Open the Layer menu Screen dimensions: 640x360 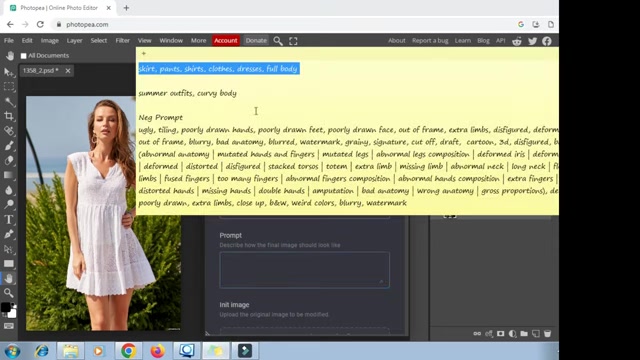[74, 40]
